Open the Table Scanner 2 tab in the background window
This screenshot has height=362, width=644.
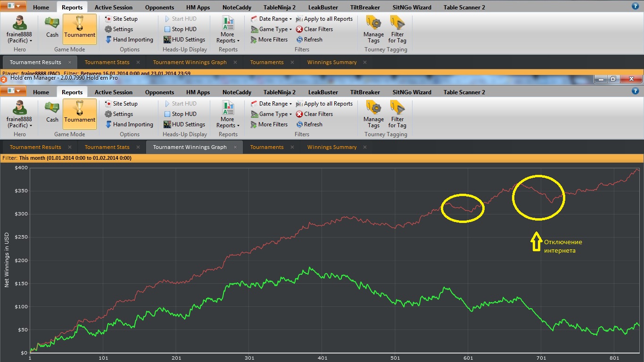464,8
